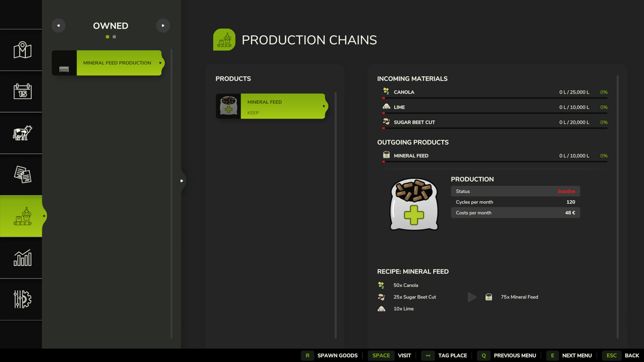Select the second page dot under OWNED

(114, 37)
